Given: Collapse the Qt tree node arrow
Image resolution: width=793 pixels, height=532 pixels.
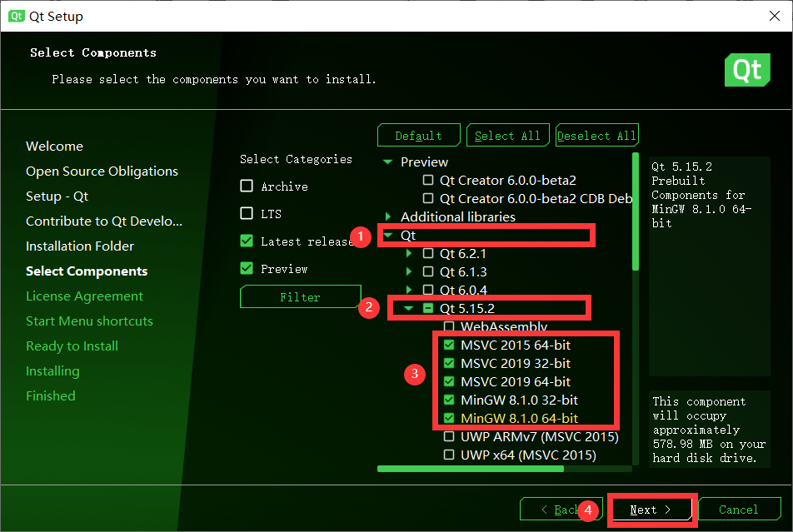Looking at the screenshot, I should 388,235.
